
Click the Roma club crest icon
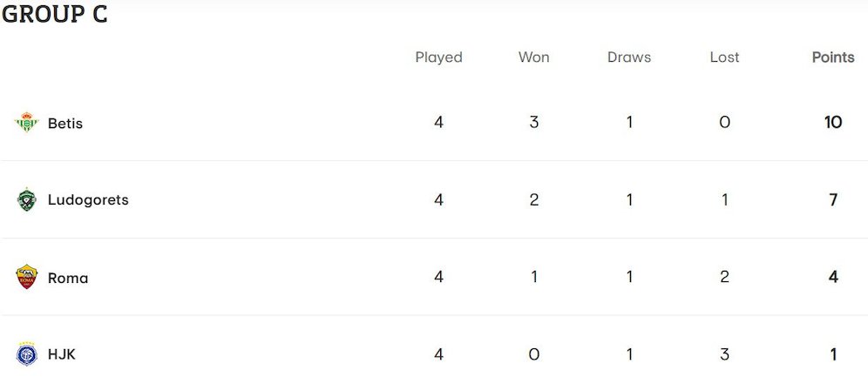pyautogui.click(x=27, y=278)
